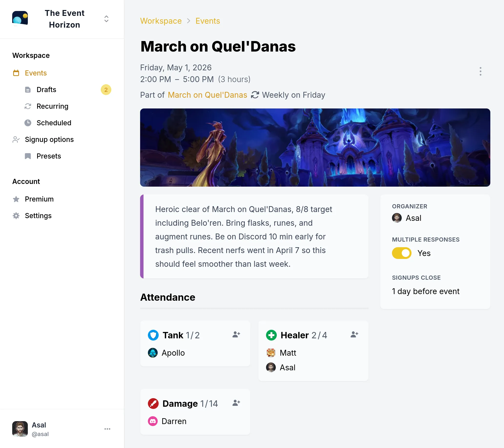The width and height of the screenshot is (504, 448).
Task: Click the Workspace breadcrumb link
Action: 161,21
